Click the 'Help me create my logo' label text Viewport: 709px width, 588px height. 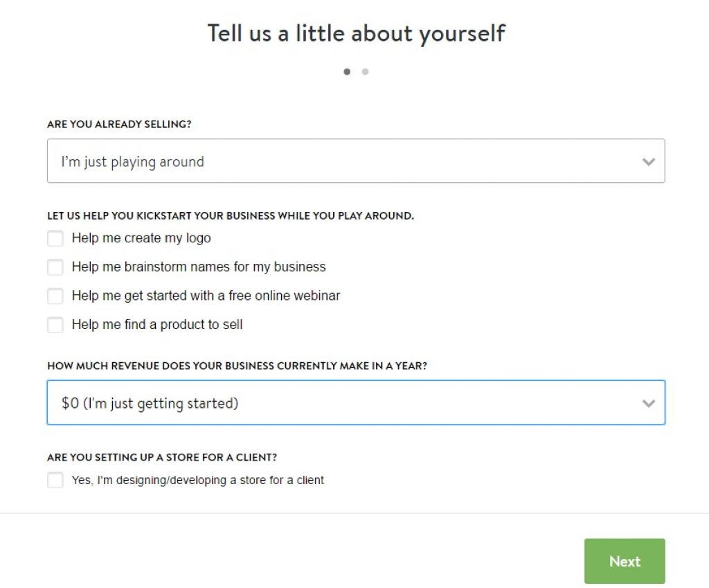(141, 238)
